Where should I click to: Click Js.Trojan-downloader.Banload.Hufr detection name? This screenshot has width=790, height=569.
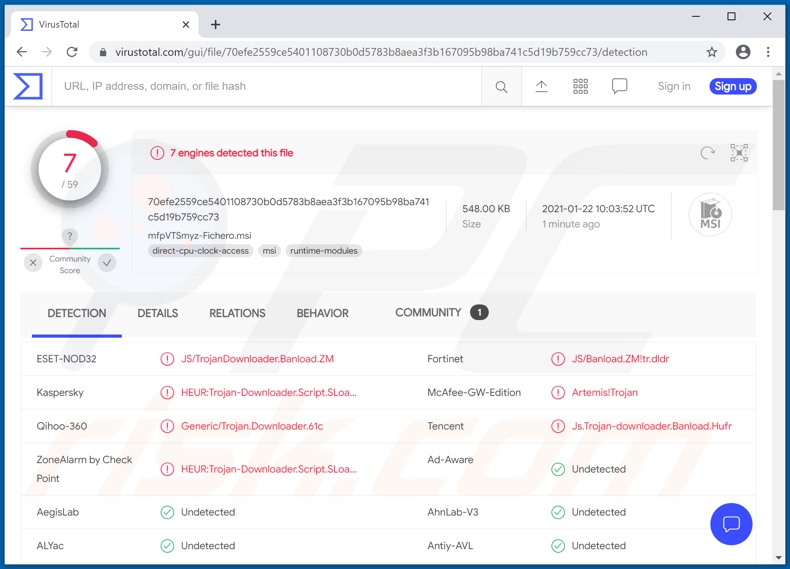(651, 426)
